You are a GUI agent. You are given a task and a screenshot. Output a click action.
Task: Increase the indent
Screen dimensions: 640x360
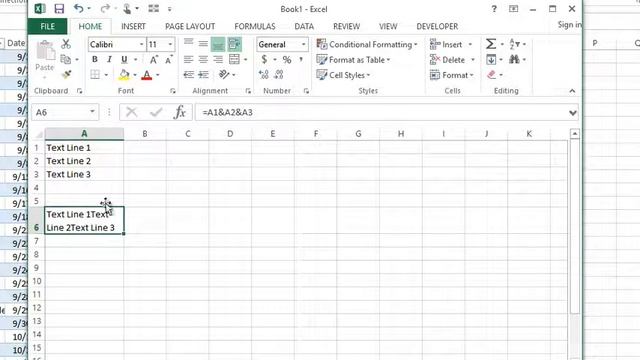point(203,75)
